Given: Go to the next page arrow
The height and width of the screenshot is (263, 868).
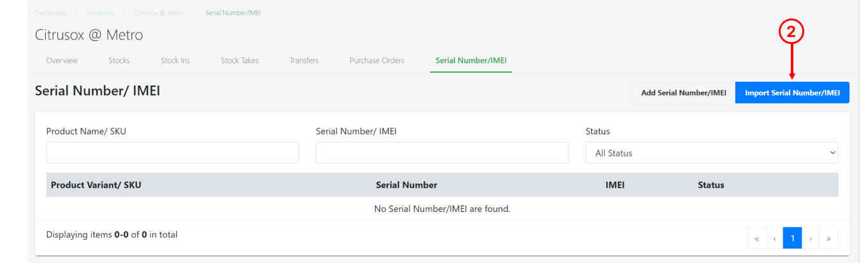Looking at the screenshot, I should tap(811, 238).
